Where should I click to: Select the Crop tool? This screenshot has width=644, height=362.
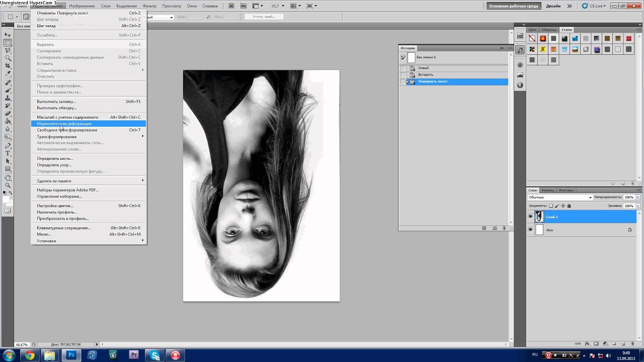[x=8, y=66]
